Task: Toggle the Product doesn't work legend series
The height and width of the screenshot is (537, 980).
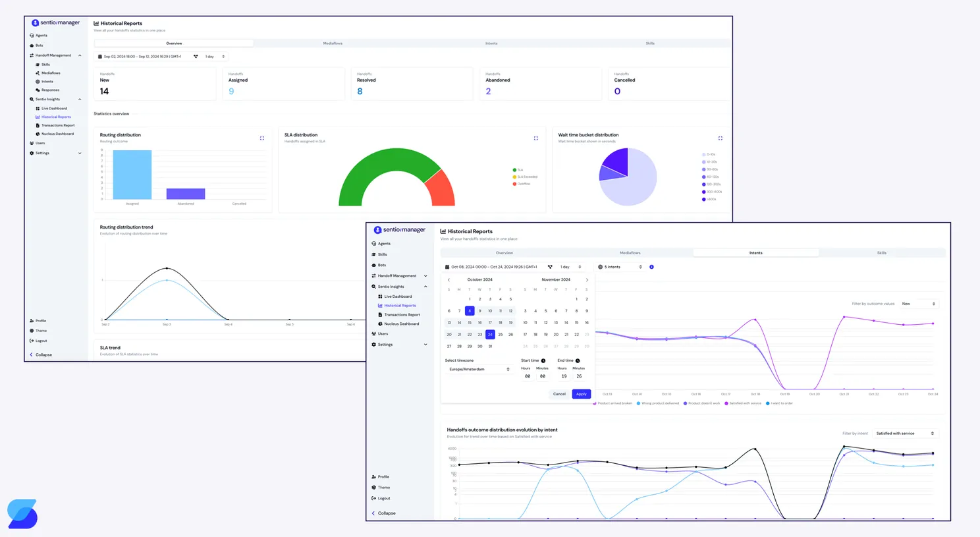Action: click(x=702, y=403)
